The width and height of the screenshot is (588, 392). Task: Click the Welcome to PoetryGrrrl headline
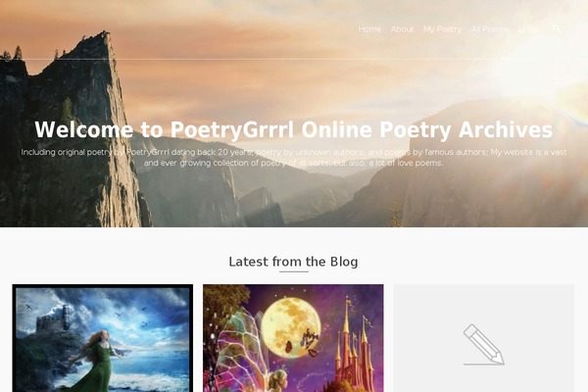294,129
